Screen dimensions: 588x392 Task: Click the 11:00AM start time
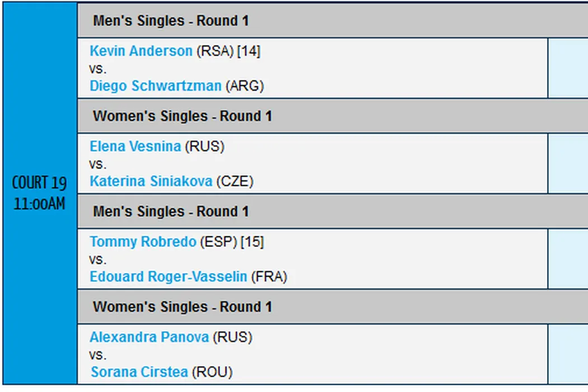(39, 203)
